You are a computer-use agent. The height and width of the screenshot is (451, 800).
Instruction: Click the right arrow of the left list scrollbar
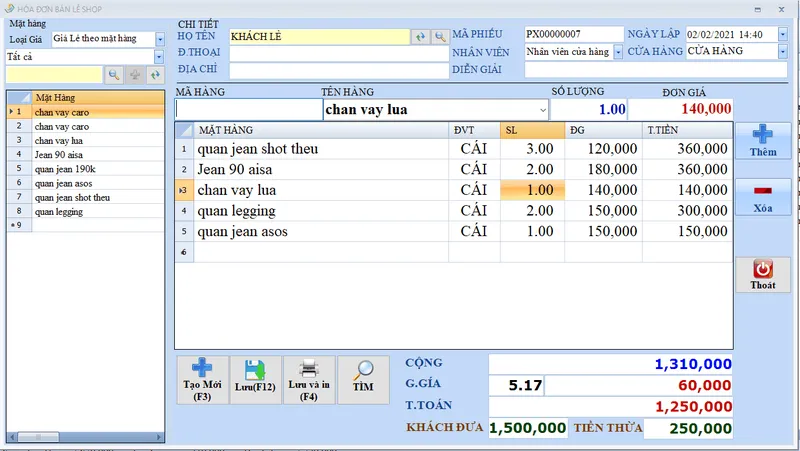coord(159,437)
